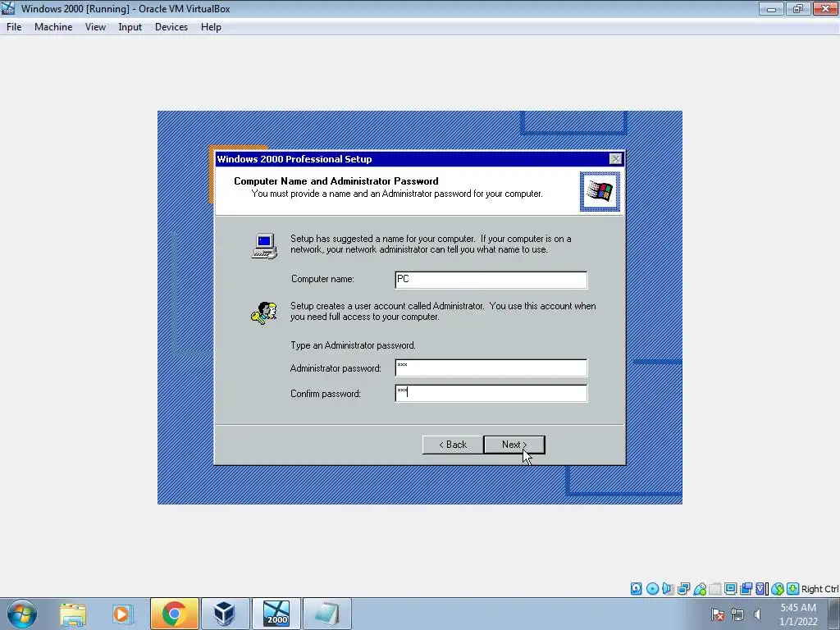Open the Devices menu

tap(171, 27)
